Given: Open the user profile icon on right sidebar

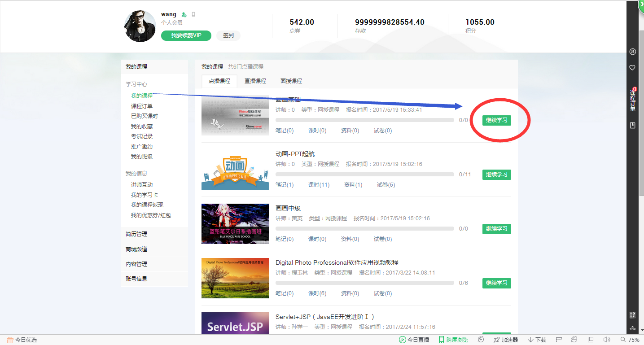Looking at the screenshot, I should coord(632,51).
